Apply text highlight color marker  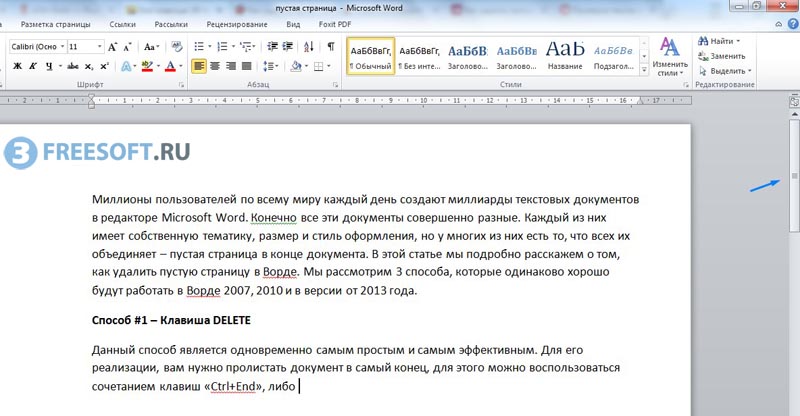(147, 66)
